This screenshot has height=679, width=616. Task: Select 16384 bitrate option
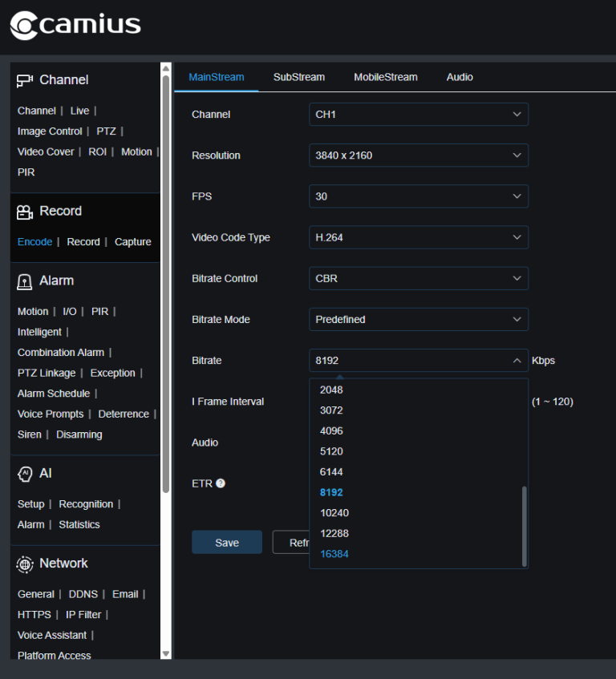point(334,554)
